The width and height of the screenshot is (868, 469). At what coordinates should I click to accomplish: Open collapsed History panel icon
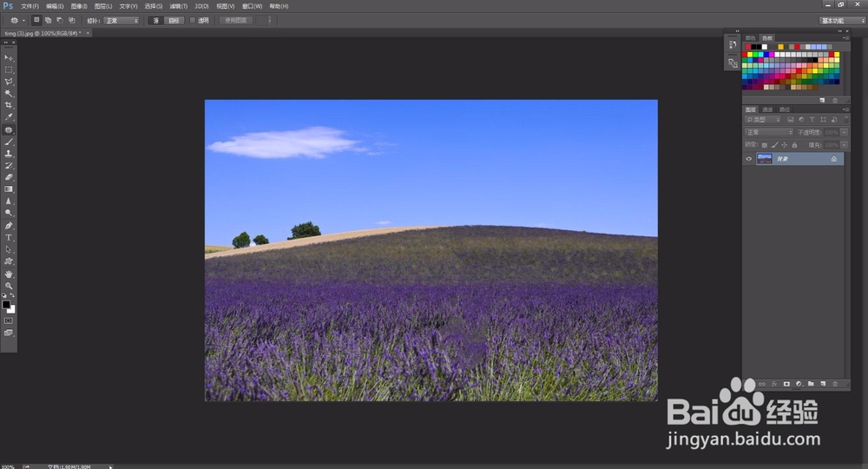coord(733,44)
